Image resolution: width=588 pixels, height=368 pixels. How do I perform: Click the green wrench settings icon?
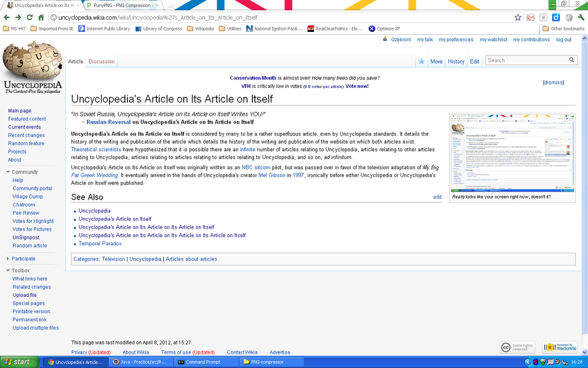(x=580, y=17)
